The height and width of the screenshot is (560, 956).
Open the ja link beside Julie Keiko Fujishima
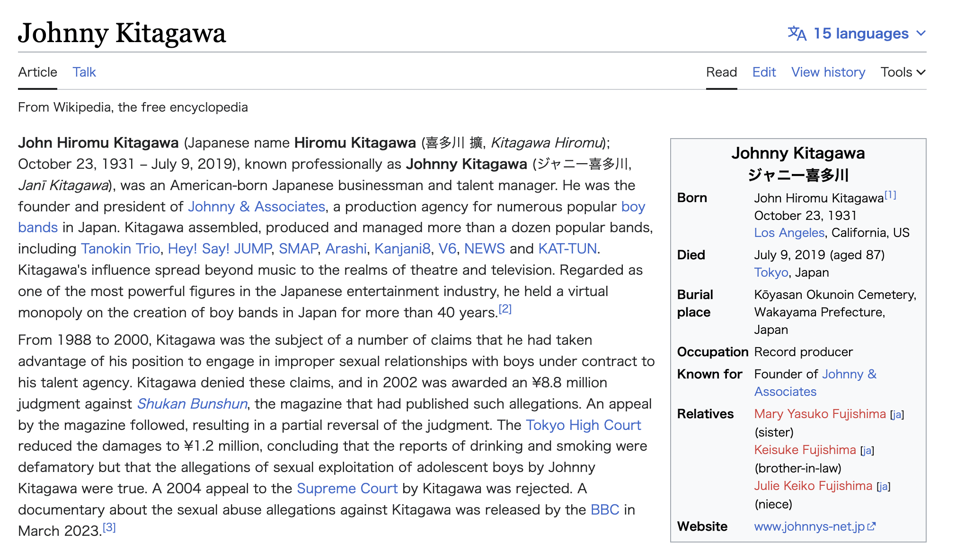click(x=883, y=487)
